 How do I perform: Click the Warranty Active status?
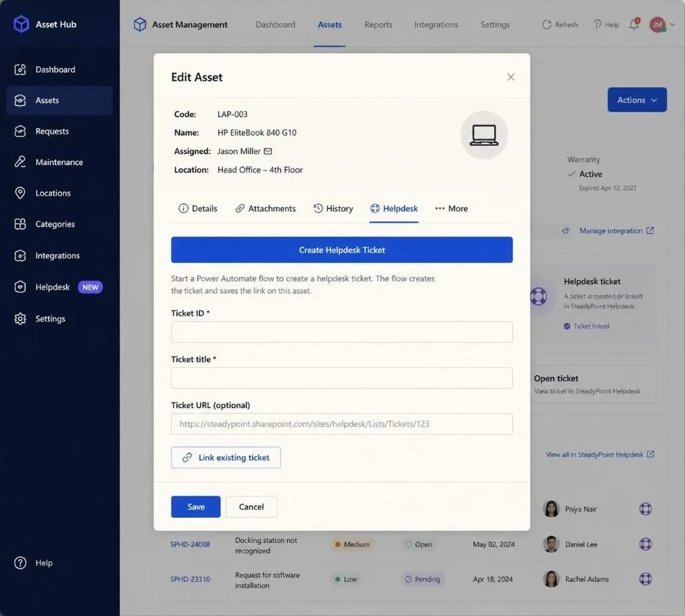point(585,174)
